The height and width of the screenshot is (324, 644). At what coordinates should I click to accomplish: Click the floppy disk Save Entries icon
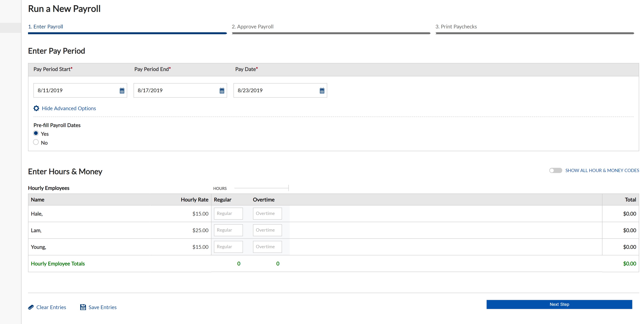(83, 307)
